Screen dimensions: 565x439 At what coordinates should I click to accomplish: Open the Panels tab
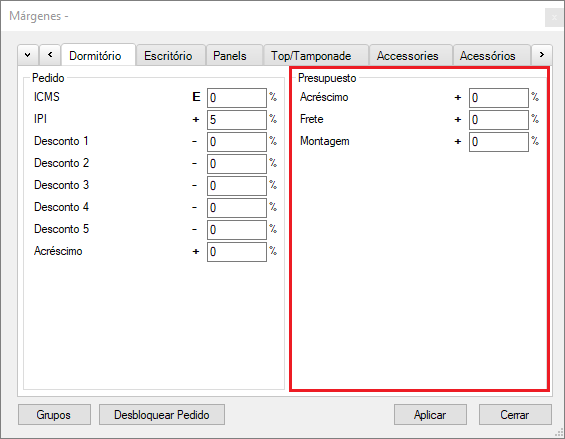(x=230, y=56)
